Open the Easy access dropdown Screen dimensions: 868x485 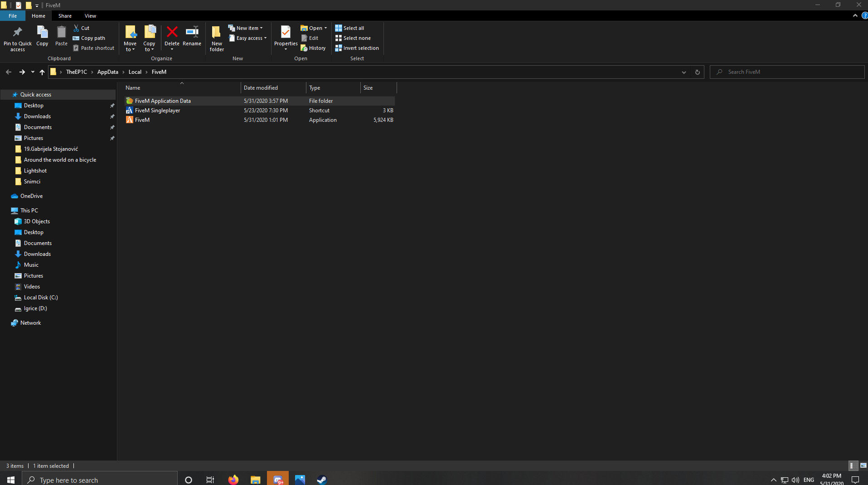(x=264, y=38)
